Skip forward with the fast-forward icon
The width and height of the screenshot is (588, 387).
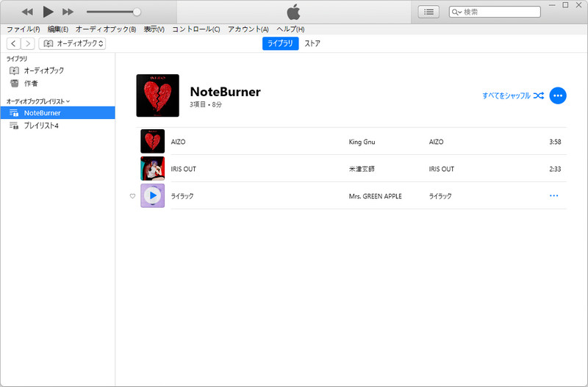68,12
